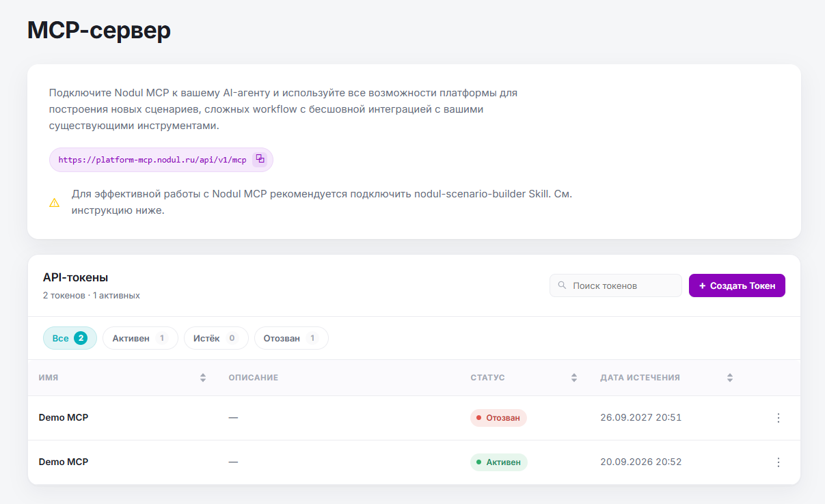Click the Отозван status badge

(x=498, y=418)
